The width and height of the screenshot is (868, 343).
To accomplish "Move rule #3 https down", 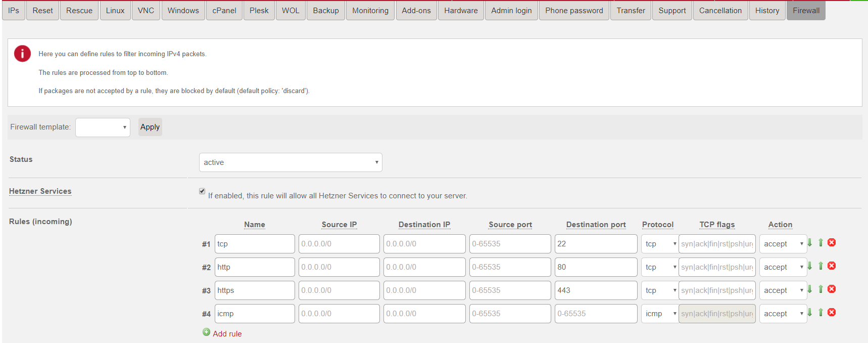I will 810,289.
